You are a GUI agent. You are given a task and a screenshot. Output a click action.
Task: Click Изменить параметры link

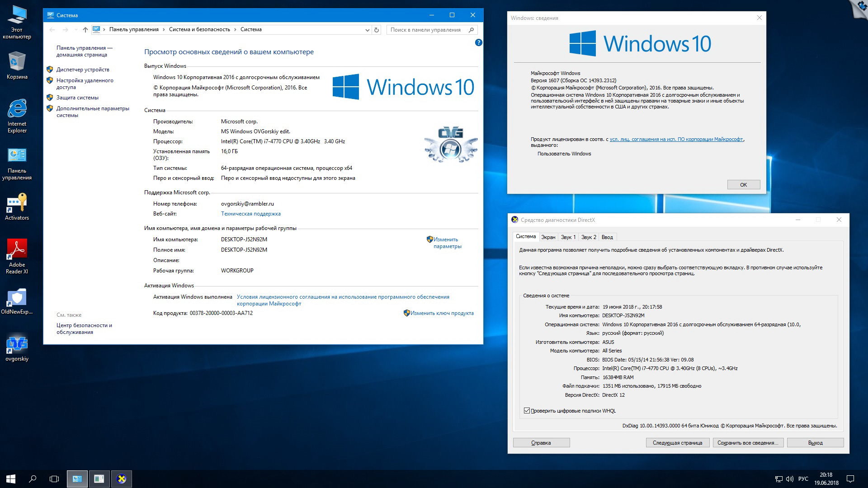point(447,243)
